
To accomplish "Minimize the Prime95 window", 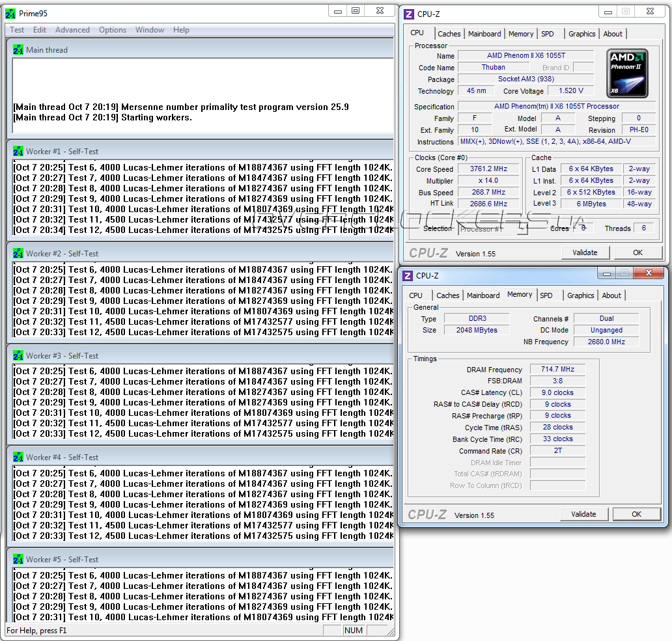I will coord(338,10).
